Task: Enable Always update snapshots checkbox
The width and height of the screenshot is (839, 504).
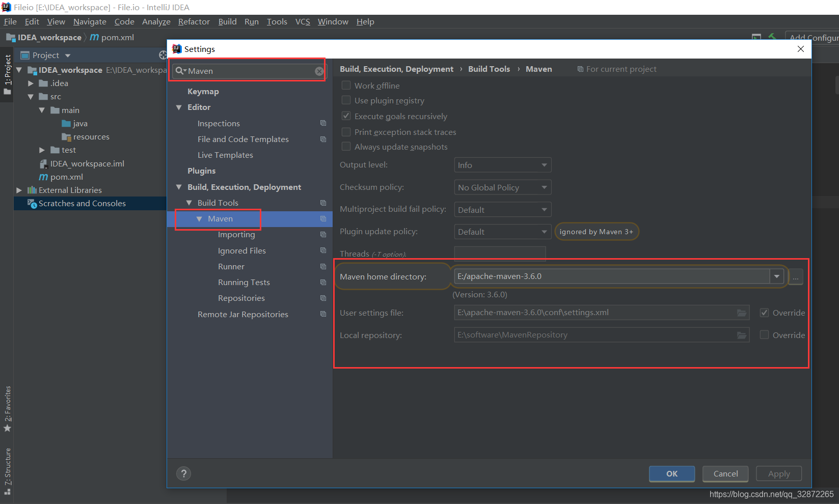Action: click(346, 146)
